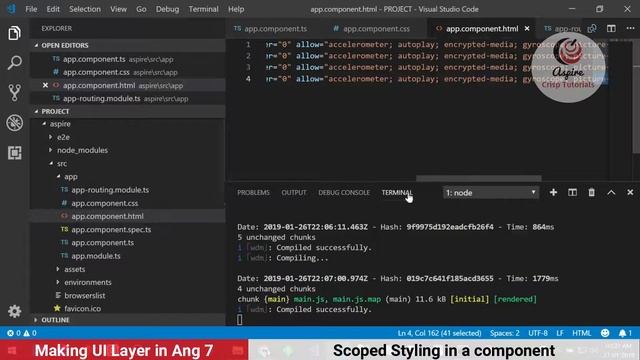
Task: Open the File menu
Action: tap(31, 9)
